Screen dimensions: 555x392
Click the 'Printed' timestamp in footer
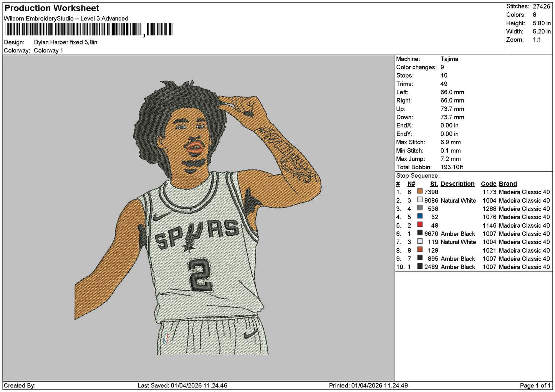tap(368, 385)
